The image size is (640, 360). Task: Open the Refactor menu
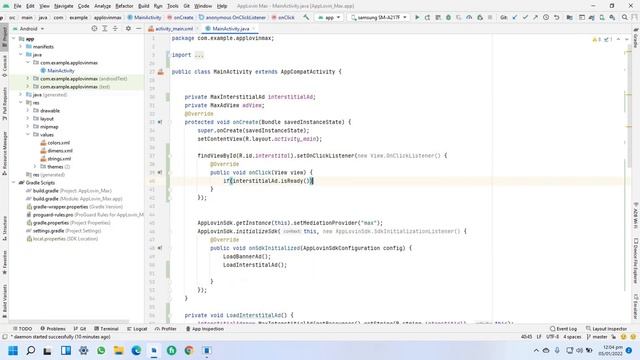(x=124, y=6)
